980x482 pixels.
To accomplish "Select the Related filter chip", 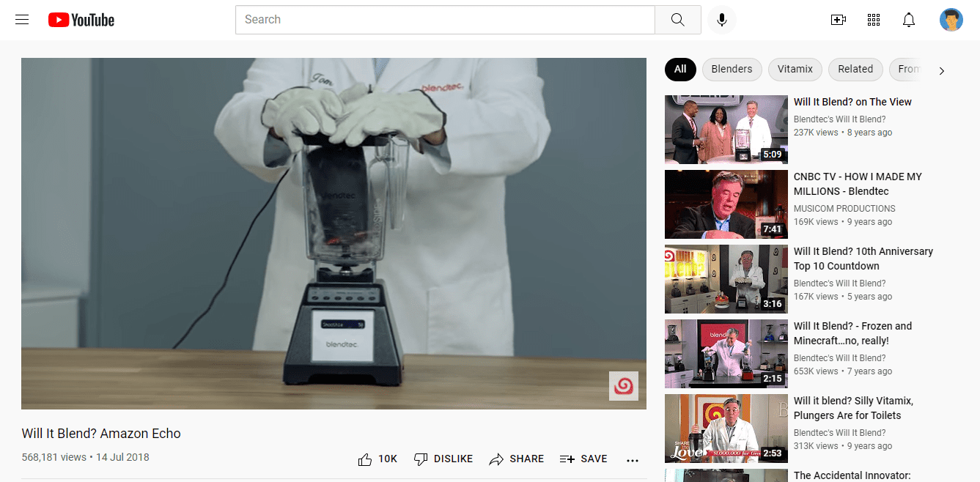I will [855, 70].
